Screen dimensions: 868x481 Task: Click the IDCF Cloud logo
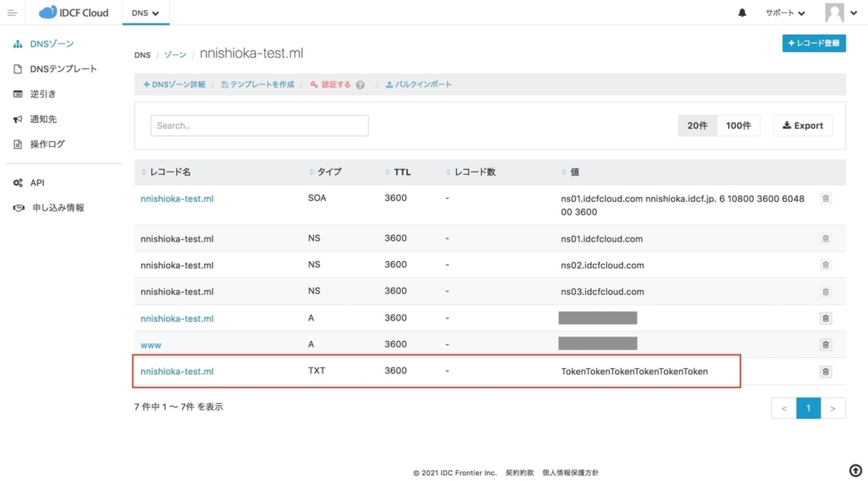coord(74,13)
